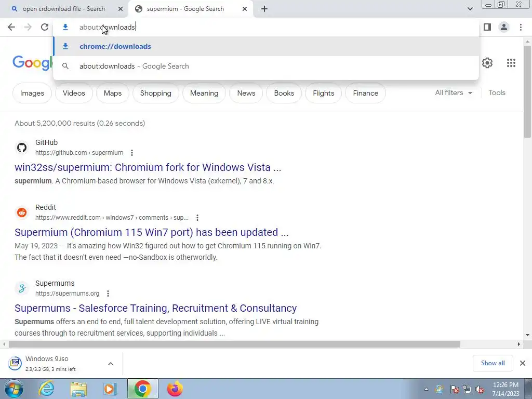Open Windows Explorer from taskbar
Screen dimensions: 532x399
click(x=78, y=389)
